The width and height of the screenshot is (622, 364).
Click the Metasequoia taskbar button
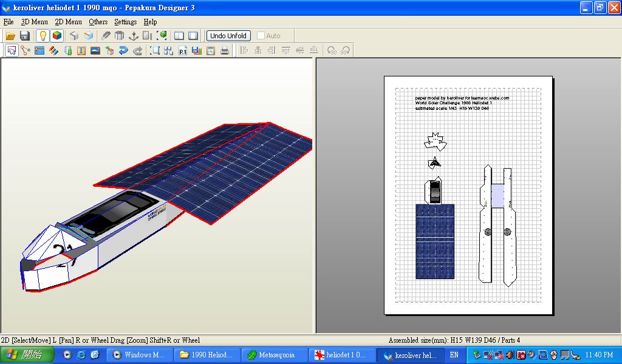(x=273, y=355)
